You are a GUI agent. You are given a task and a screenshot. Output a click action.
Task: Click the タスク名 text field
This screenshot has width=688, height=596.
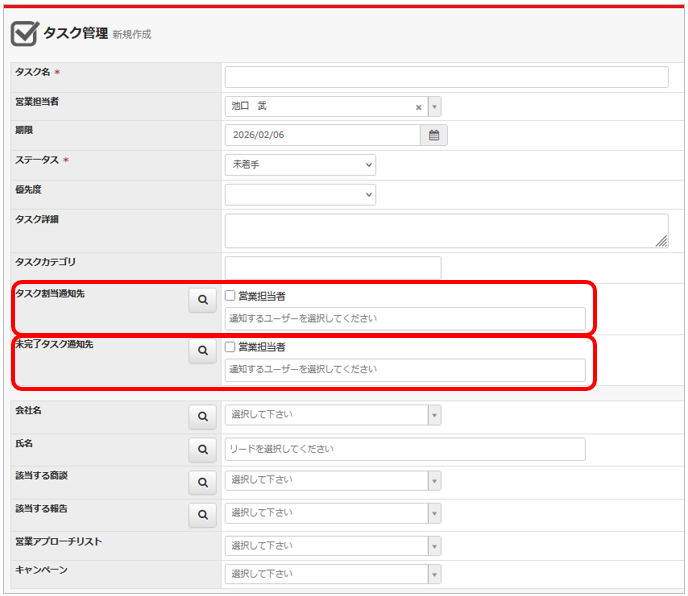(x=446, y=77)
